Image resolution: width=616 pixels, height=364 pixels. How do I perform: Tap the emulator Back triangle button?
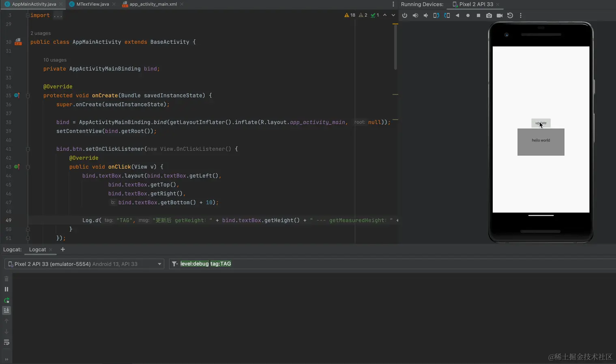coord(457,15)
